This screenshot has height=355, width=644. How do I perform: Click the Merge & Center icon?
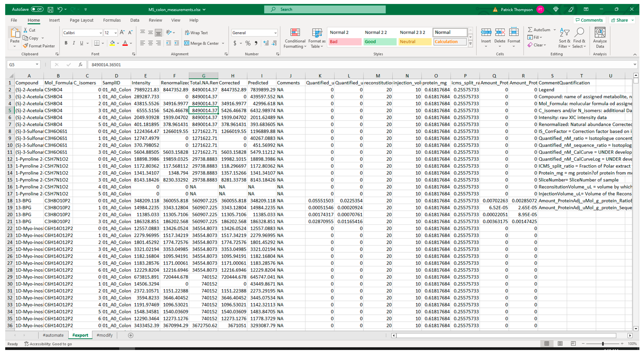pyautogui.click(x=187, y=43)
